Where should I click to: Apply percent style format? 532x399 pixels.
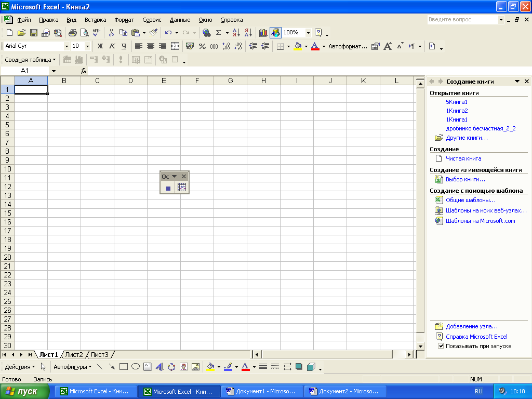pos(202,46)
